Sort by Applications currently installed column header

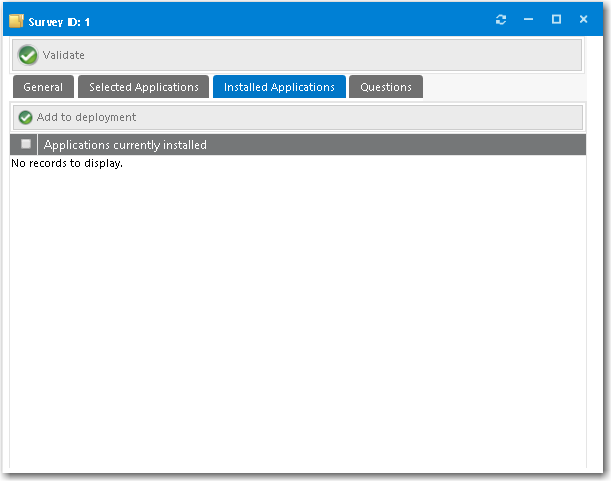click(x=125, y=145)
